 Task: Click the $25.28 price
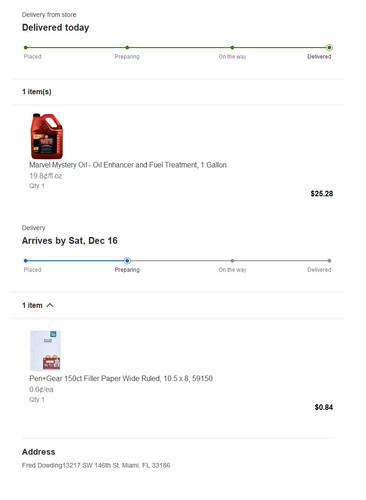322,194
